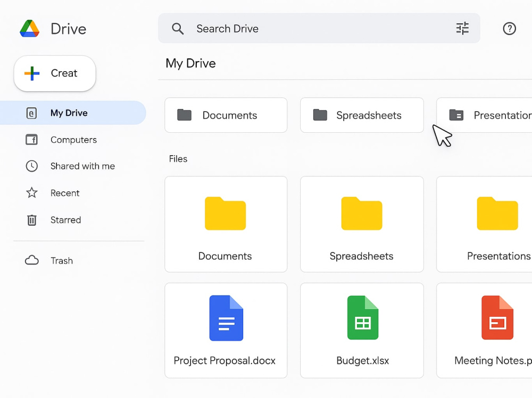This screenshot has height=398, width=532.
Task: Click Spreadsheets label in quick access chip
Action: pyautogui.click(x=369, y=116)
